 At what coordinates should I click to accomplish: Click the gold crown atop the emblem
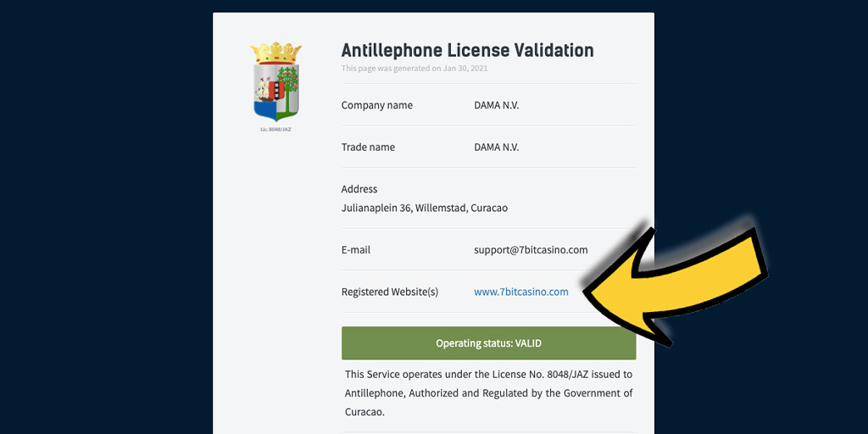pyautogui.click(x=275, y=53)
